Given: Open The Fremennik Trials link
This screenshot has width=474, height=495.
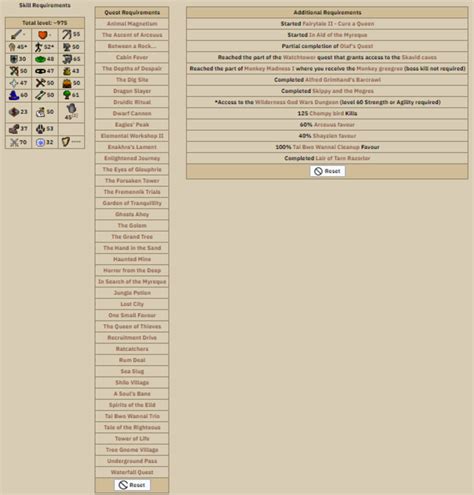Looking at the screenshot, I should coord(132,192).
